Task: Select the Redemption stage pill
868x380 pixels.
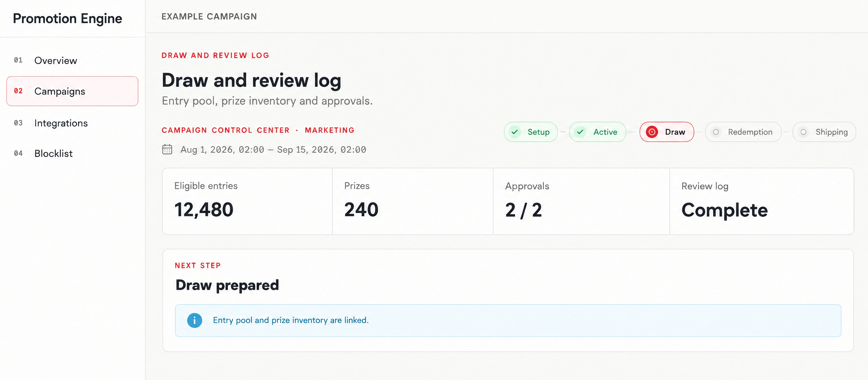Action: 743,132
